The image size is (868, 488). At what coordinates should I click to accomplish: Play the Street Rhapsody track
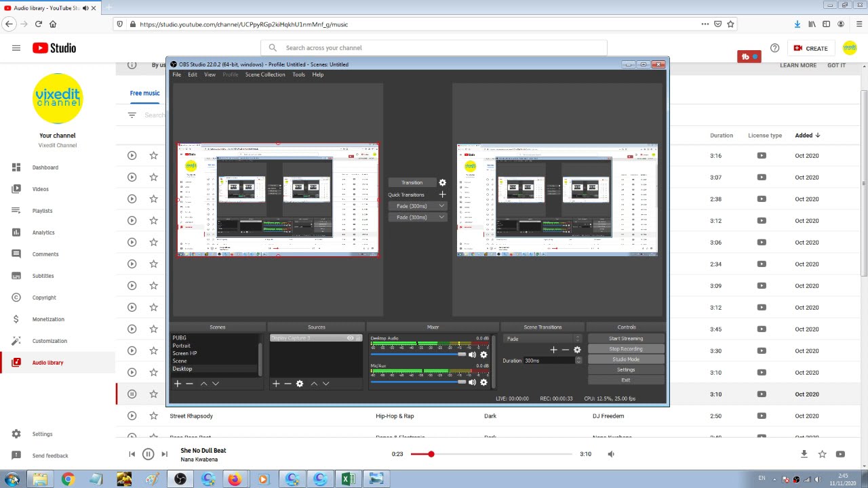pyautogui.click(x=132, y=415)
